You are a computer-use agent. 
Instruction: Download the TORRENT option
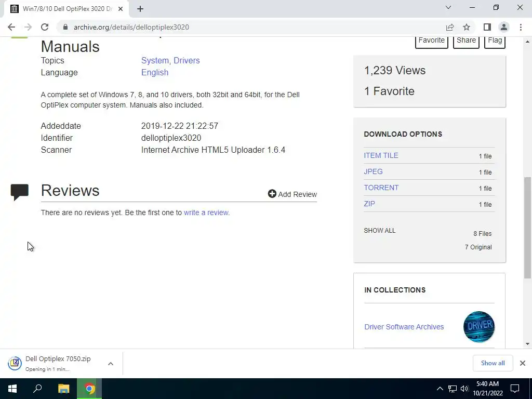point(381,188)
